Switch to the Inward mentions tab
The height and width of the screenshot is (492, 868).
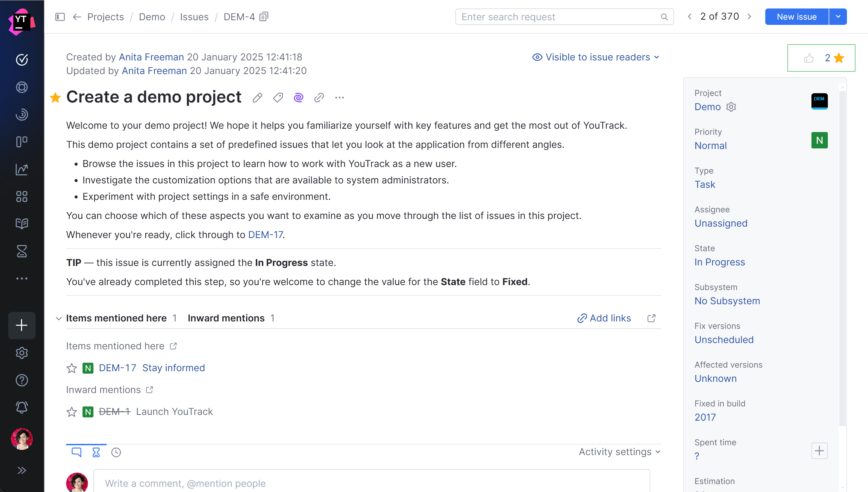226,318
